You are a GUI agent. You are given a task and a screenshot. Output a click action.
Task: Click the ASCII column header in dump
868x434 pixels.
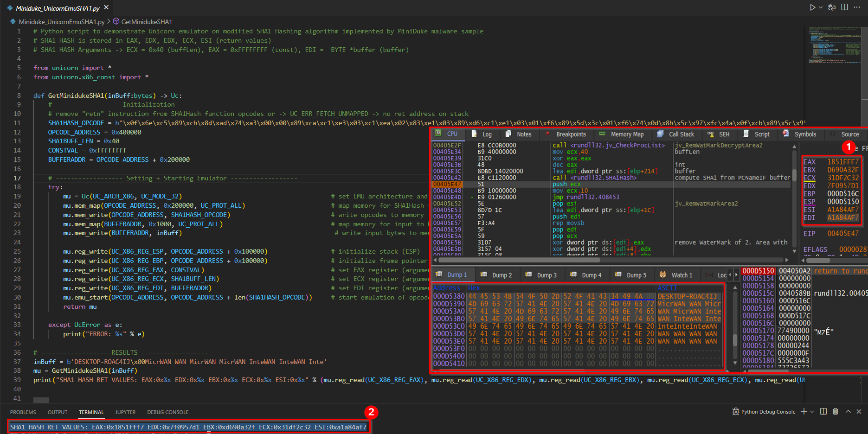[667, 288]
